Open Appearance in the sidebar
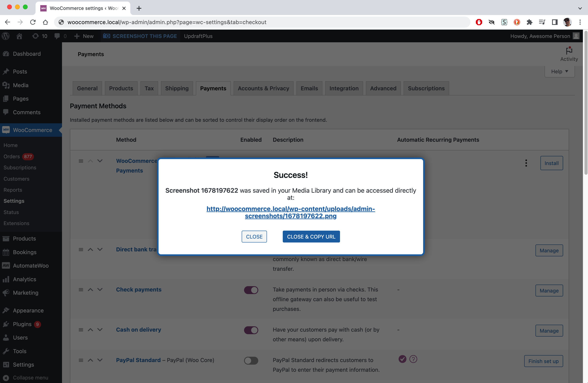The image size is (588, 383). coord(28,310)
